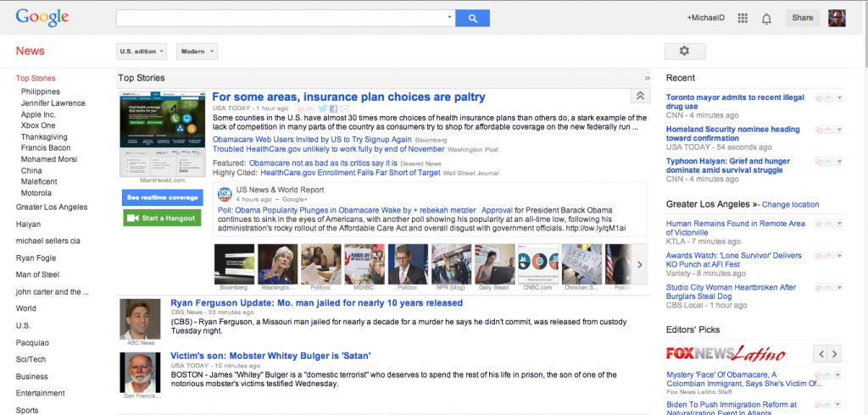Viewport: 868px width, 415px height.
Task: Click See realtime coverage button
Action: 162,197
